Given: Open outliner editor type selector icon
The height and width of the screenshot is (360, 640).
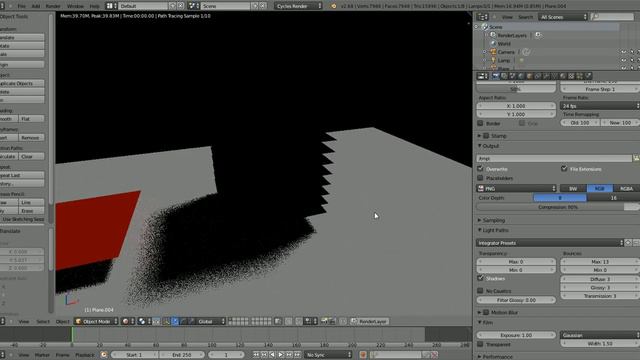Looking at the screenshot, I should (x=482, y=17).
